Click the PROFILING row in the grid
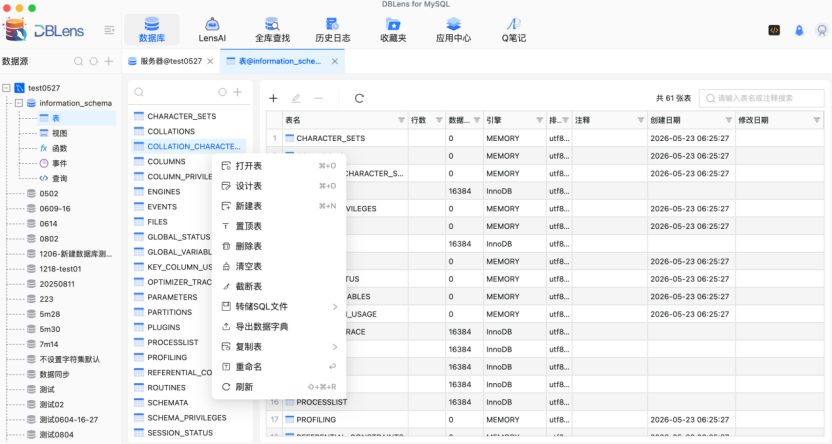This screenshot has height=444, width=832. point(545,420)
